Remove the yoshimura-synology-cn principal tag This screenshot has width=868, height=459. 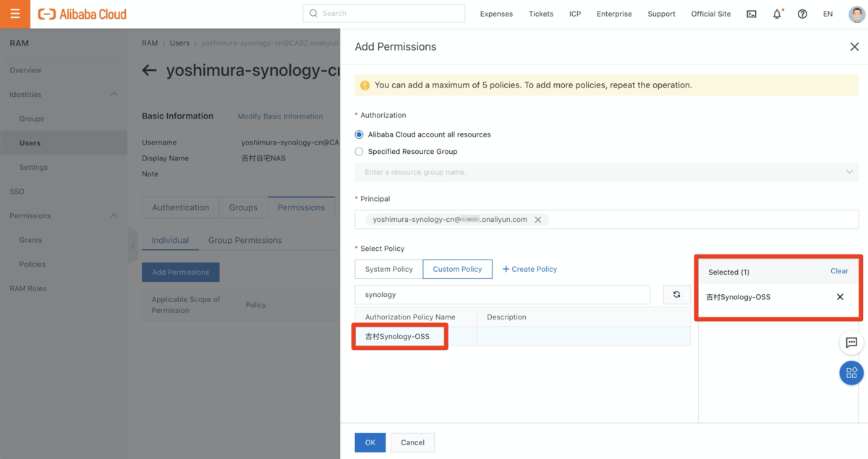click(x=537, y=220)
